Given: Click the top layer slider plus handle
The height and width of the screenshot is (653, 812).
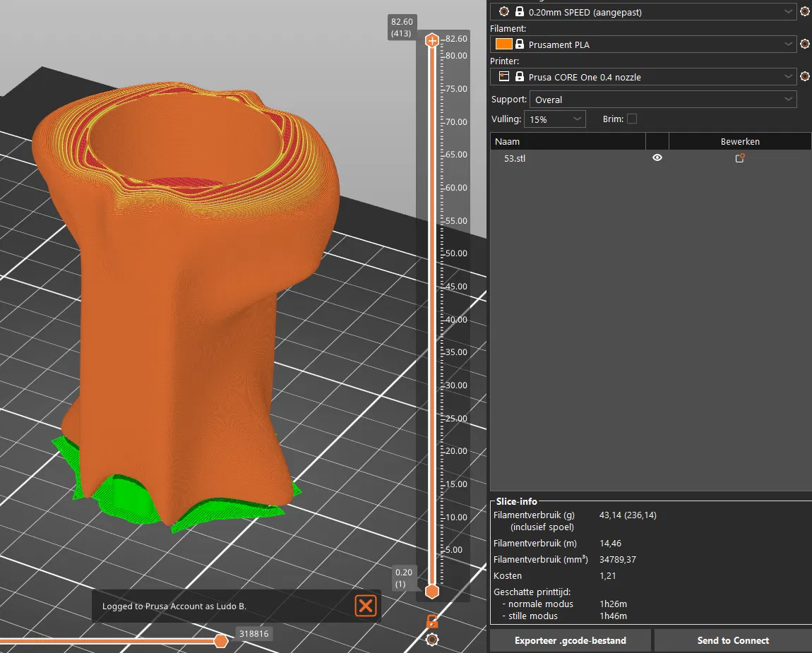Looking at the screenshot, I should [432, 40].
